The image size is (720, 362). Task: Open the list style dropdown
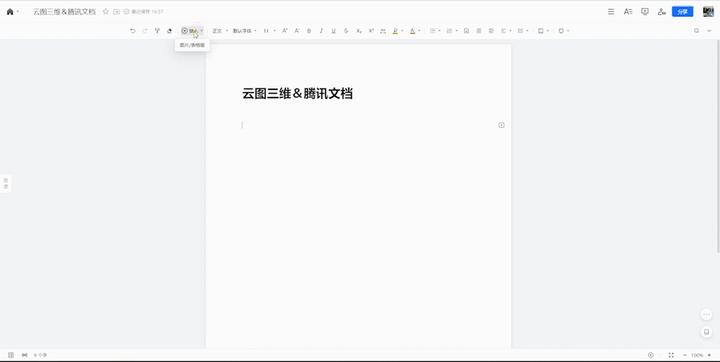(x=452, y=31)
